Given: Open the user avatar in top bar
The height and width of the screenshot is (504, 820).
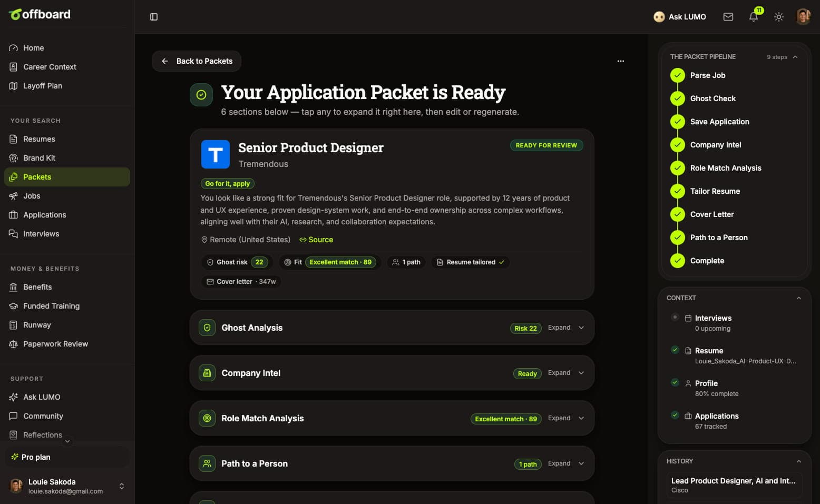Looking at the screenshot, I should [x=803, y=17].
